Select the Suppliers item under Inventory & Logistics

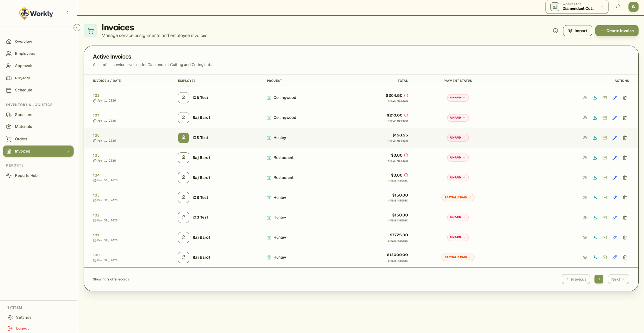point(24,115)
